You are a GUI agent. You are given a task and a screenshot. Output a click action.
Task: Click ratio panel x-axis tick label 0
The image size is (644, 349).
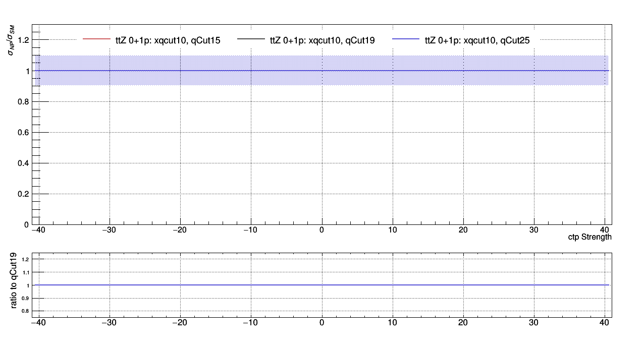pos(322,322)
